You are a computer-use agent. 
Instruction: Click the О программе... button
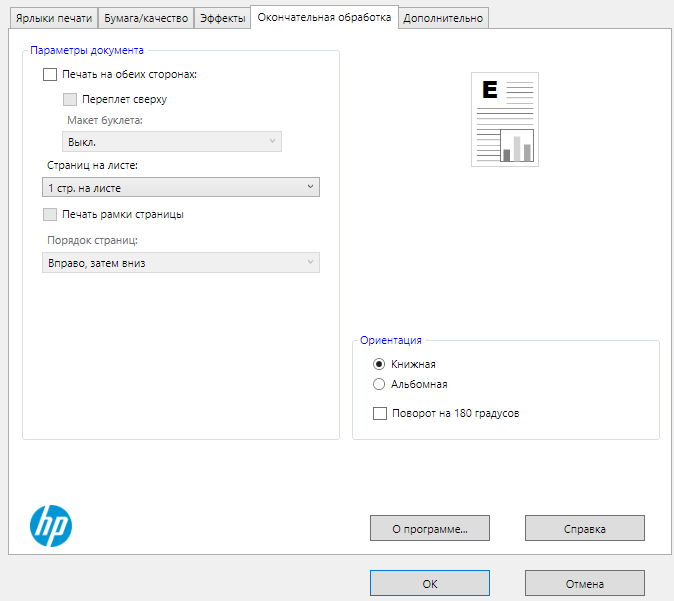429,527
